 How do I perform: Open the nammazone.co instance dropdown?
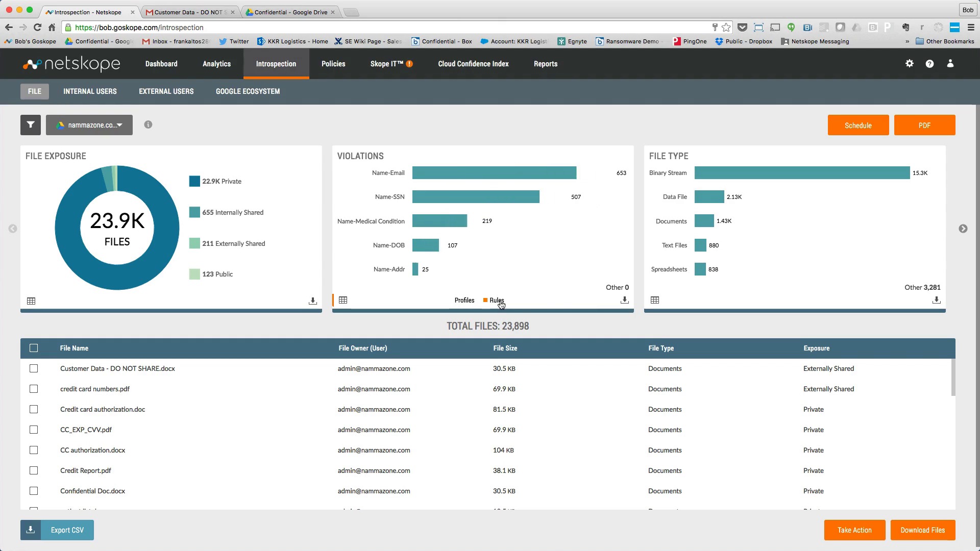(89, 124)
